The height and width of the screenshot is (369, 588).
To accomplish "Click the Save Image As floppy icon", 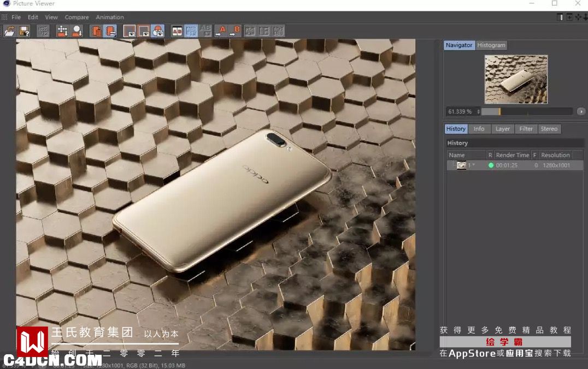I will tap(25, 31).
